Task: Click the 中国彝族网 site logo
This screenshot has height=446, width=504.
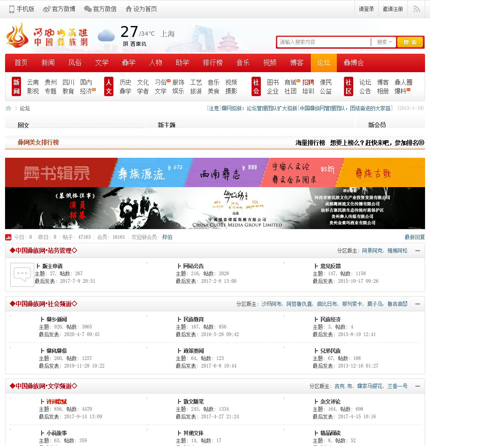Action: tap(47, 36)
